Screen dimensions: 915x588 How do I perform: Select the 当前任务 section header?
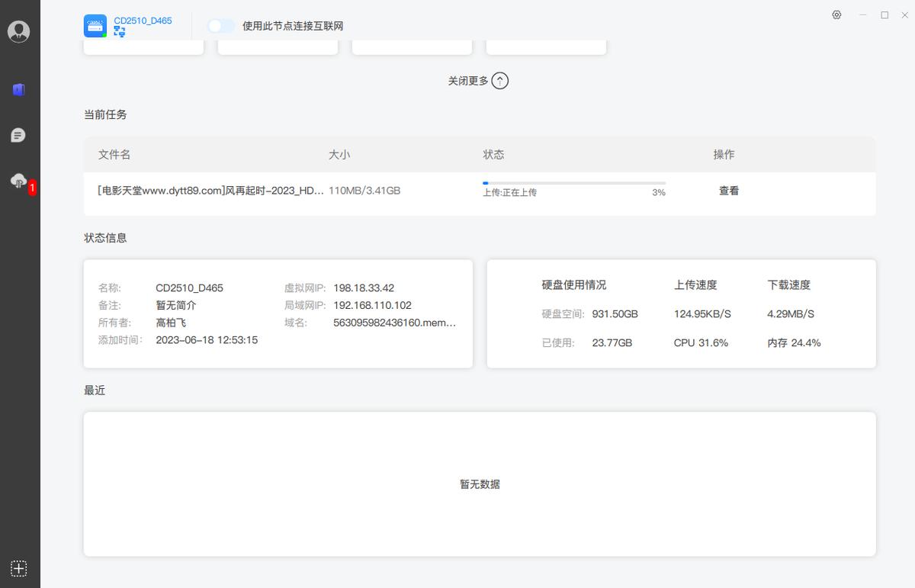(104, 114)
